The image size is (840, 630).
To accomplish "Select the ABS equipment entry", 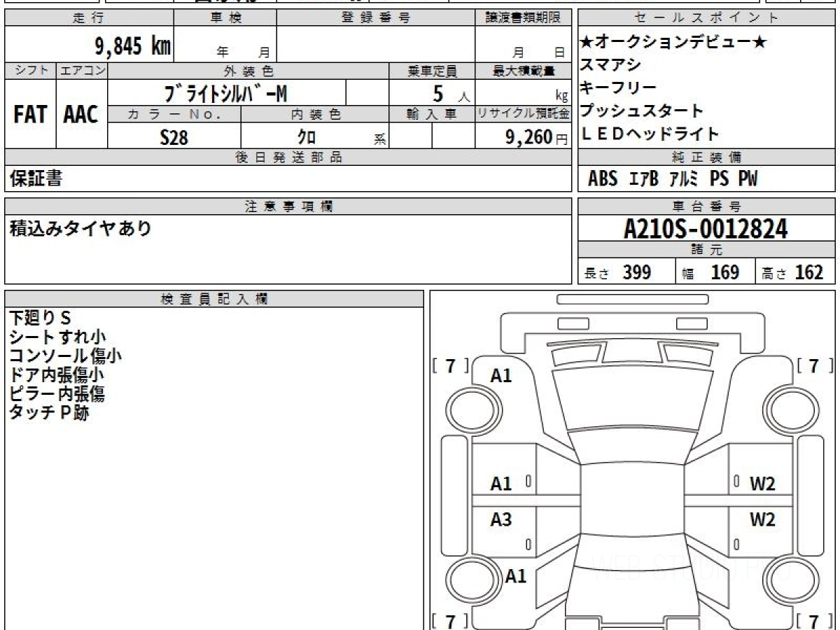I will click(x=603, y=179).
